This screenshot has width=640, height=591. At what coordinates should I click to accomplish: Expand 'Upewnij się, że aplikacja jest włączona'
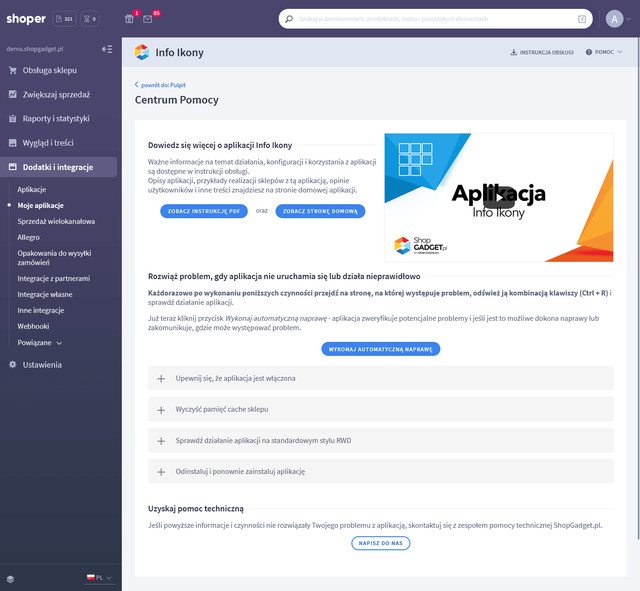tap(379, 378)
